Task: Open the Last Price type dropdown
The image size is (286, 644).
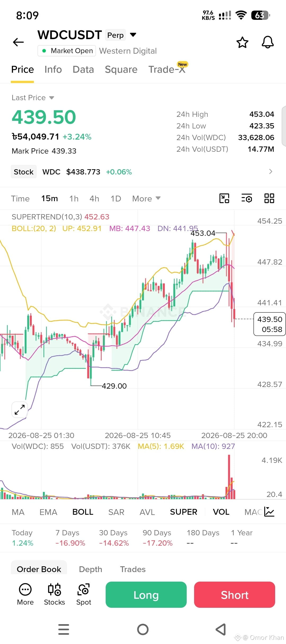Action: point(52,98)
